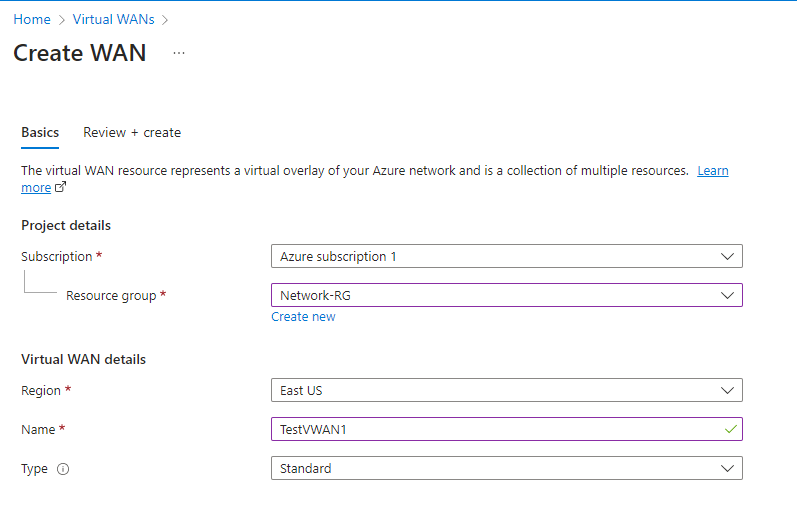Open the Region dropdown set to East US
797x525 pixels.
pyautogui.click(x=506, y=390)
